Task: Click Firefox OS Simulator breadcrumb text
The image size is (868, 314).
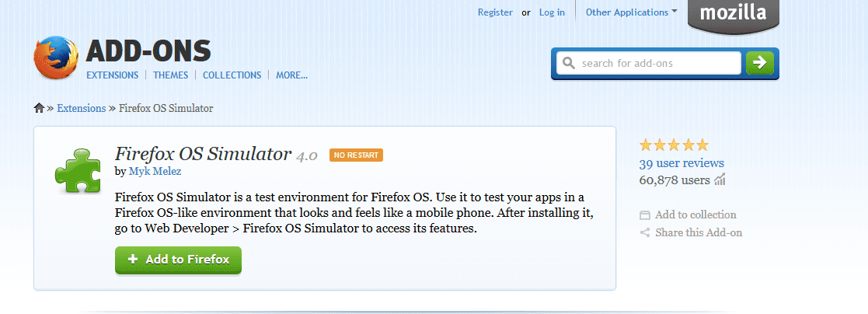Action: [166, 108]
